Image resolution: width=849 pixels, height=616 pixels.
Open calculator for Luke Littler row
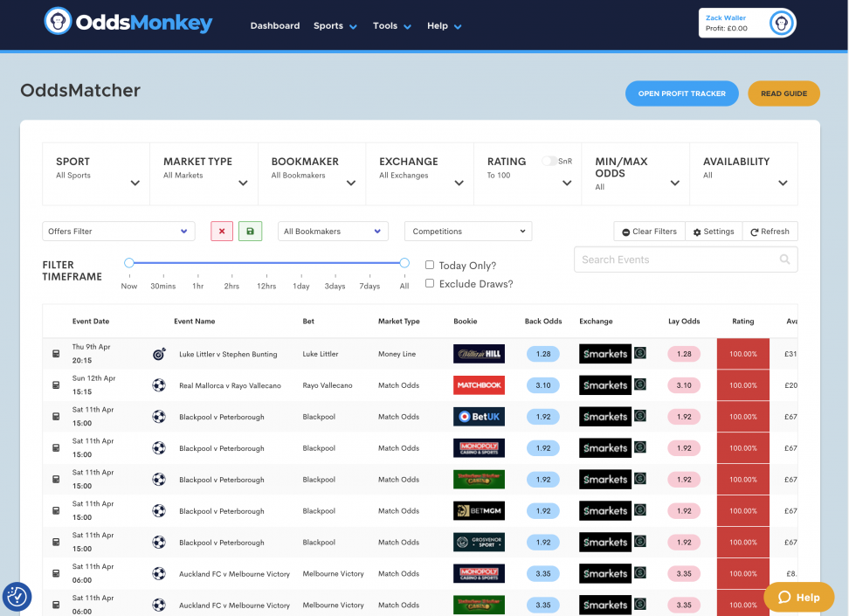[56, 354]
